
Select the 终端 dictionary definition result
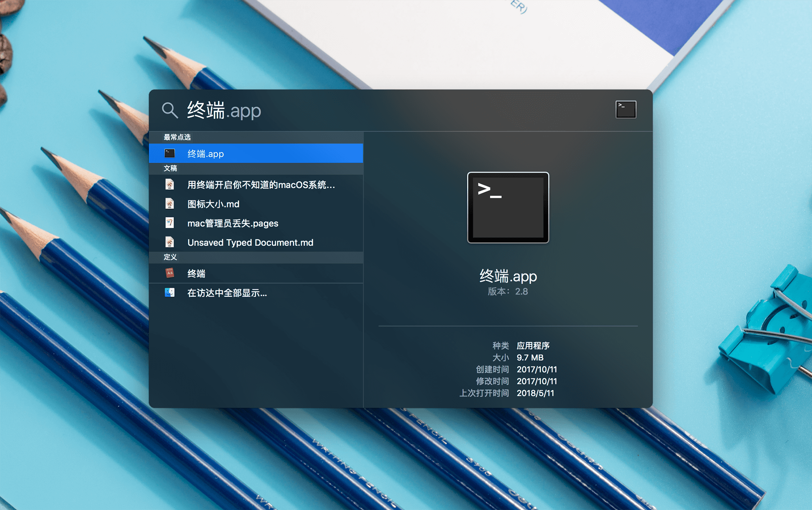point(256,273)
